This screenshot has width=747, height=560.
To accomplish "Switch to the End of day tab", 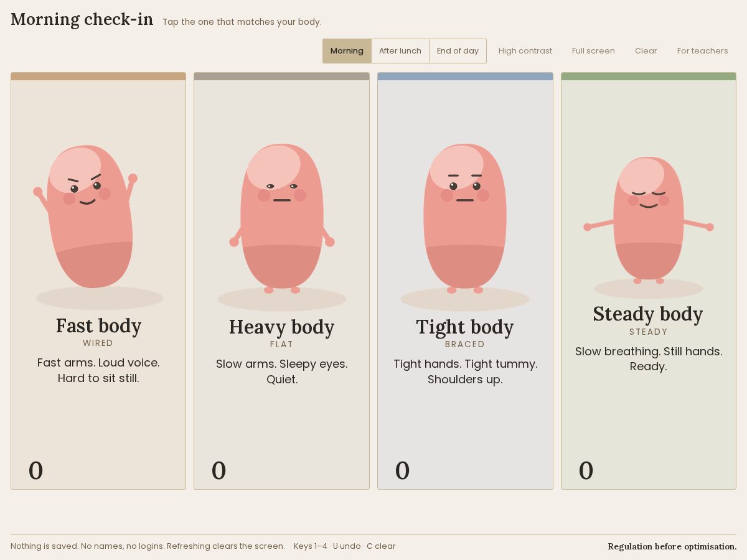I will 458,51.
